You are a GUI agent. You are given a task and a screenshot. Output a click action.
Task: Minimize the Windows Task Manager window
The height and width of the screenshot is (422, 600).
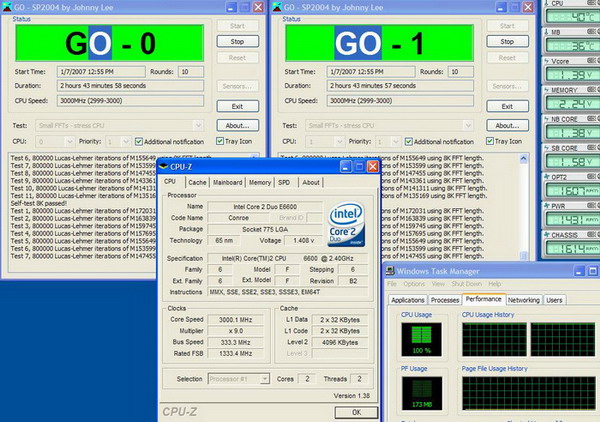coord(579,271)
